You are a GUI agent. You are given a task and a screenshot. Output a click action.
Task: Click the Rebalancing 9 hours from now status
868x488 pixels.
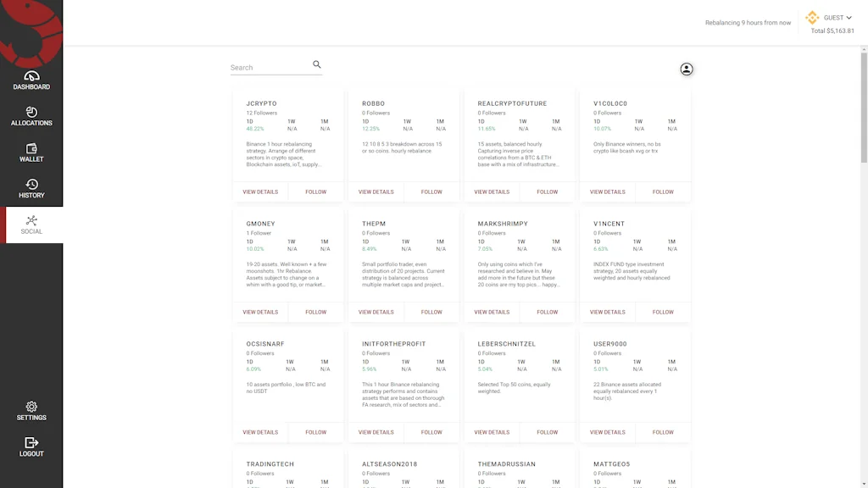(x=747, y=22)
